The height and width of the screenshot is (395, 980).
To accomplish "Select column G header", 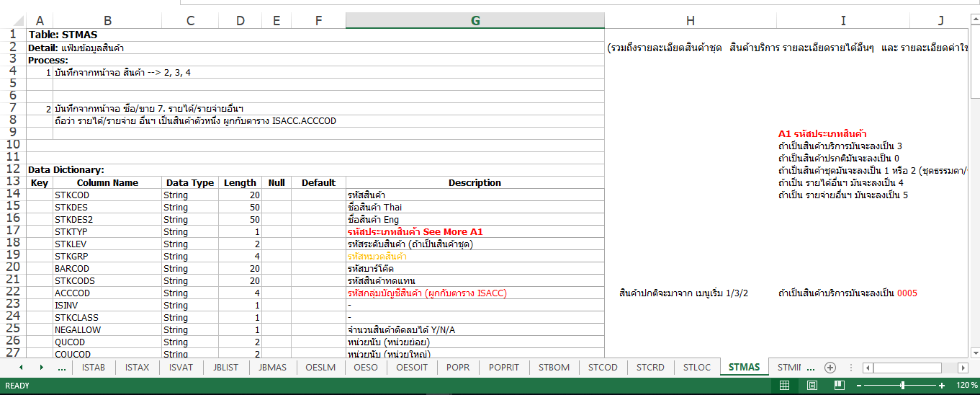I will [x=475, y=21].
